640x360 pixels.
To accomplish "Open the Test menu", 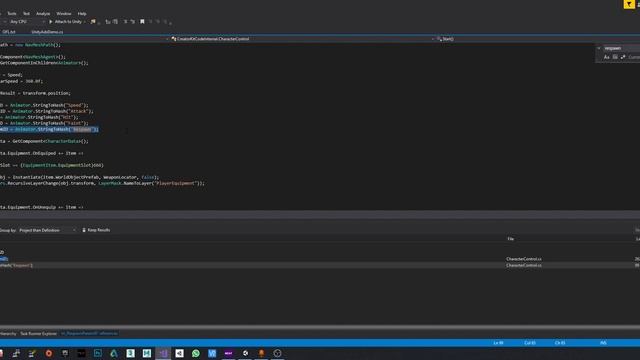I will tap(26, 13).
